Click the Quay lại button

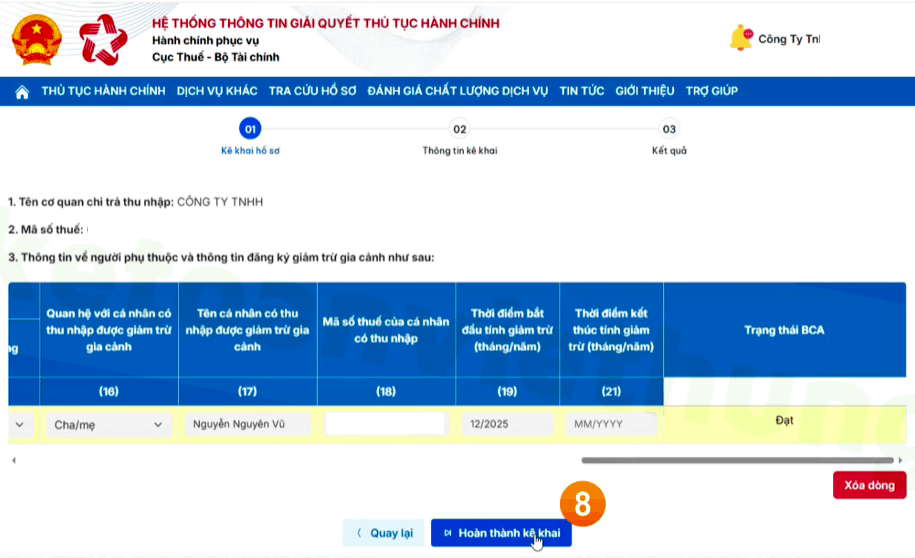point(383,533)
